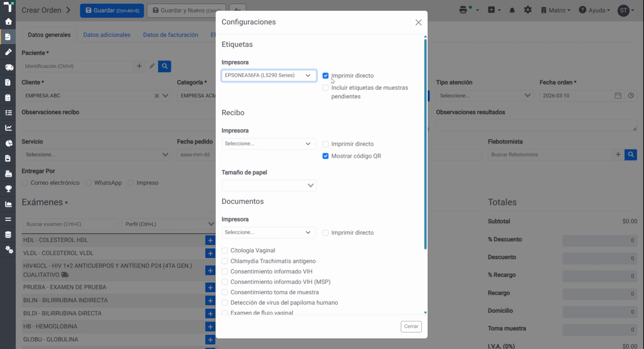This screenshot has width=644, height=349.
Task: Toggle Mostrar código QR checkbox
Action: point(325,156)
